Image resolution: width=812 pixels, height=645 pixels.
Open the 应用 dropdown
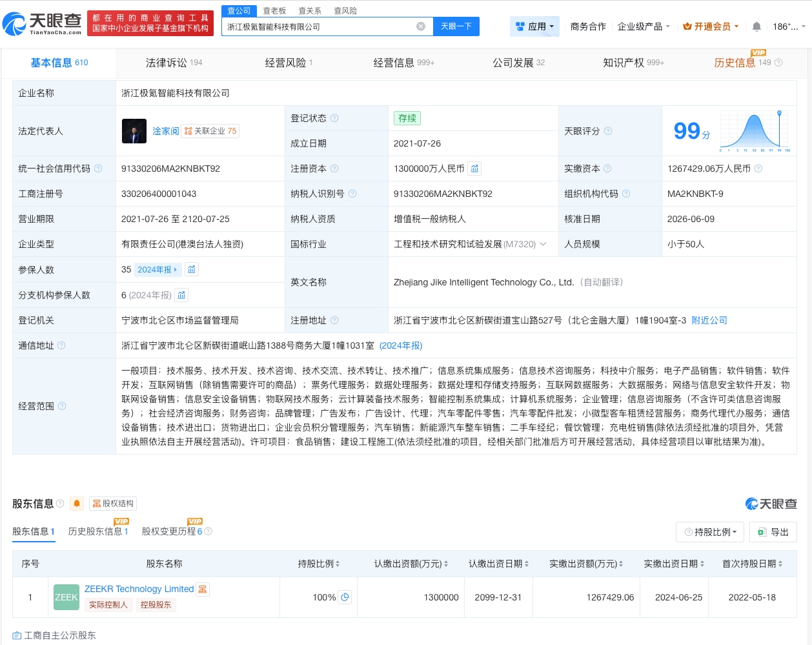pyautogui.click(x=534, y=26)
